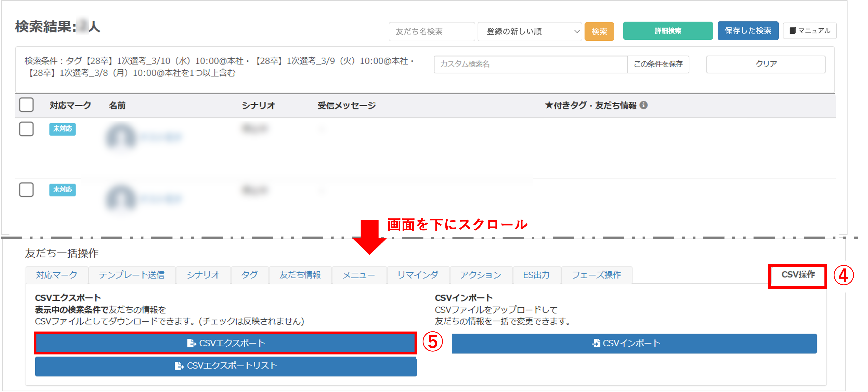
Task: Click info icon beside ★付きタグ・友だち情報
Action: click(643, 105)
